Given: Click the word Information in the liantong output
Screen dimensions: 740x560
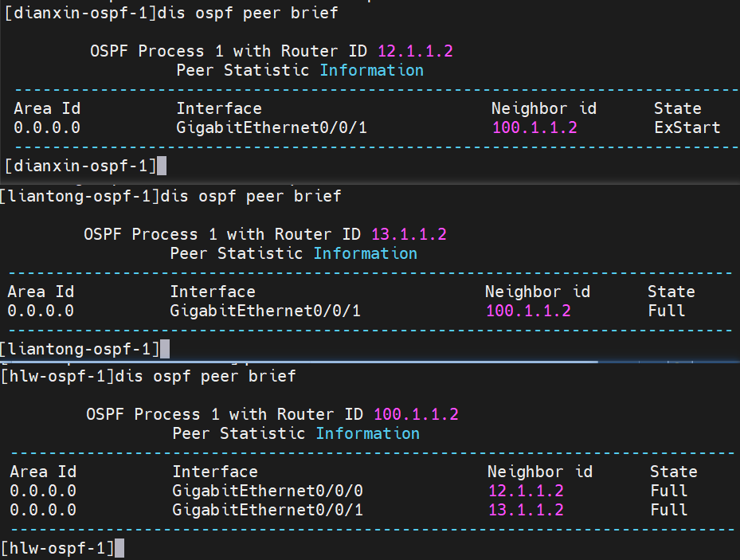Looking at the screenshot, I should pyautogui.click(x=365, y=253).
